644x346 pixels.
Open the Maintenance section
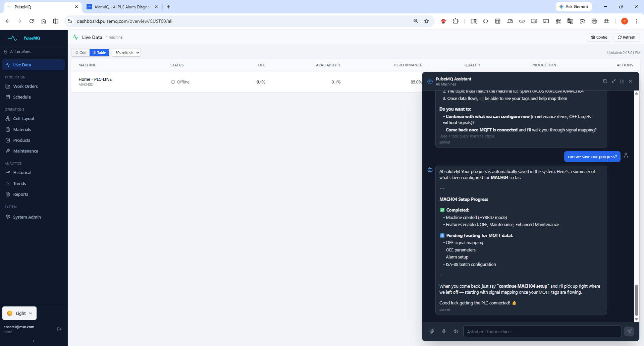point(25,151)
